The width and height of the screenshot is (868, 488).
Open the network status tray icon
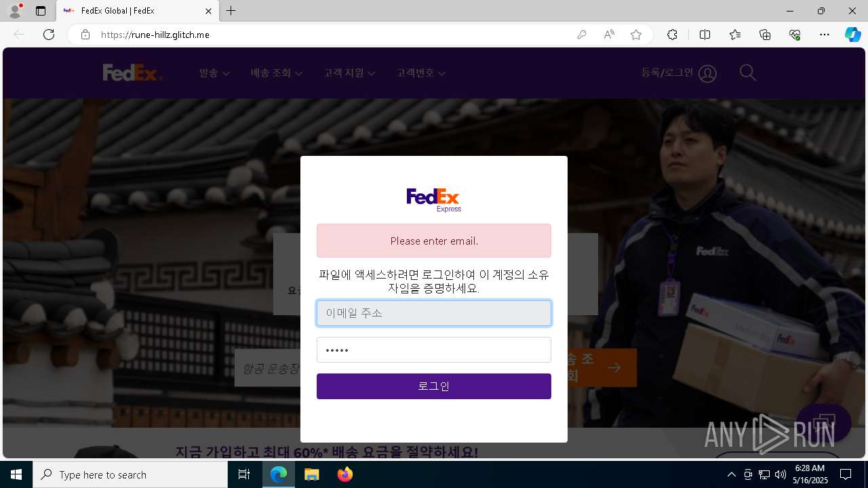(x=764, y=474)
